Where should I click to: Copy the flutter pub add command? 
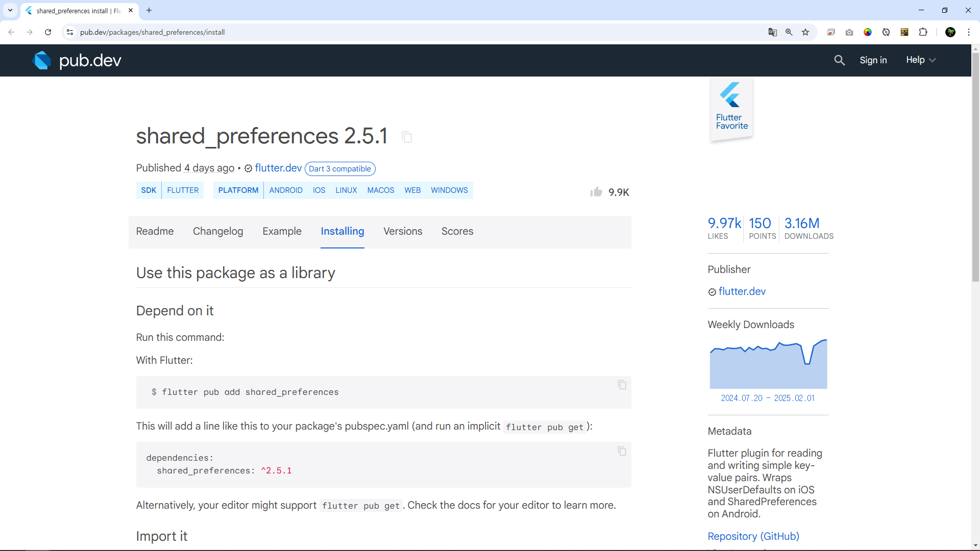[x=622, y=385]
